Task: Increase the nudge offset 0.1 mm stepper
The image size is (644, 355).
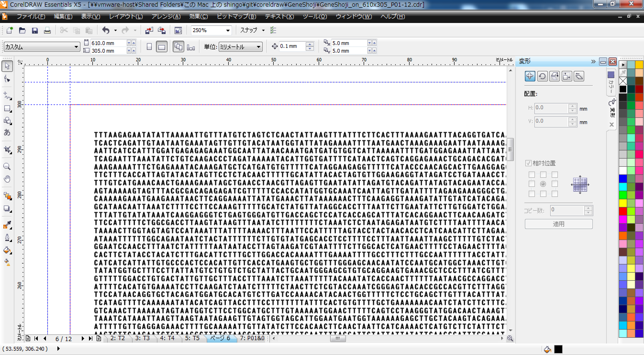Action: [x=310, y=44]
